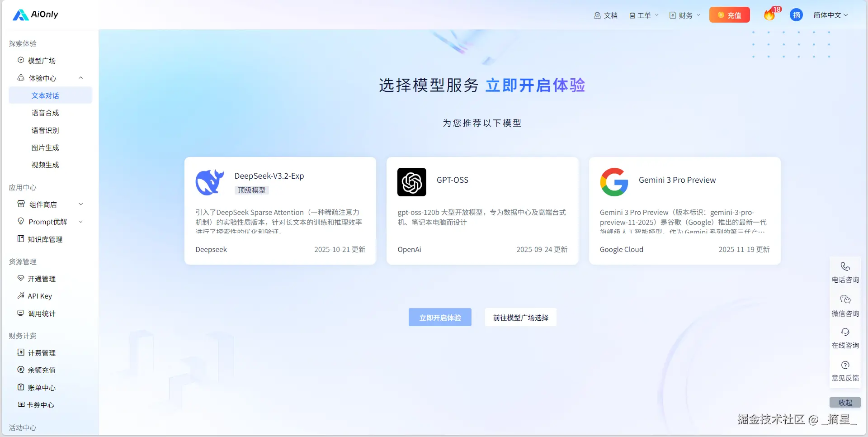Click the 意见反馈 question mark icon

(845, 365)
